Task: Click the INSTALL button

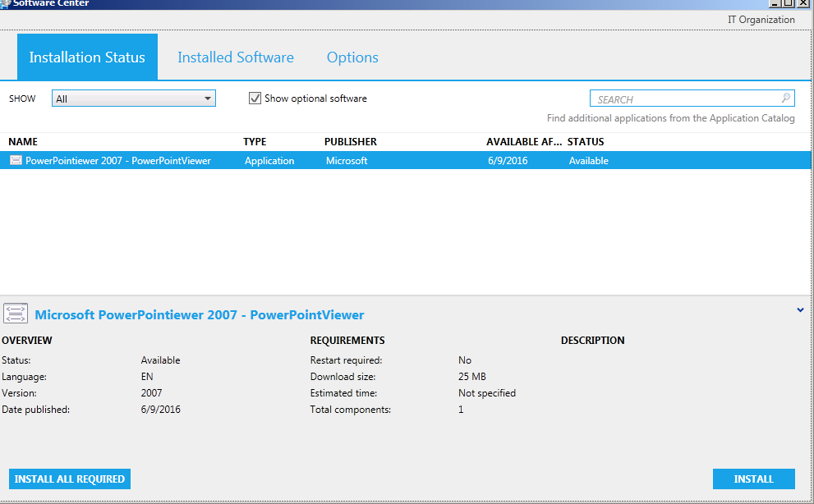Action: click(x=754, y=479)
